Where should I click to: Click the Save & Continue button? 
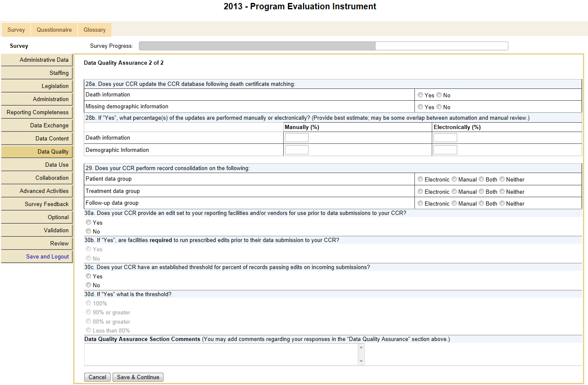pyautogui.click(x=138, y=377)
